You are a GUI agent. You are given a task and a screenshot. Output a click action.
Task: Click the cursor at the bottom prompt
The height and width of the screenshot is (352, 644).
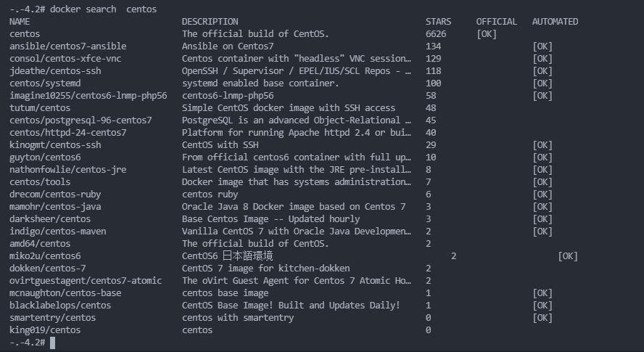[x=53, y=343]
